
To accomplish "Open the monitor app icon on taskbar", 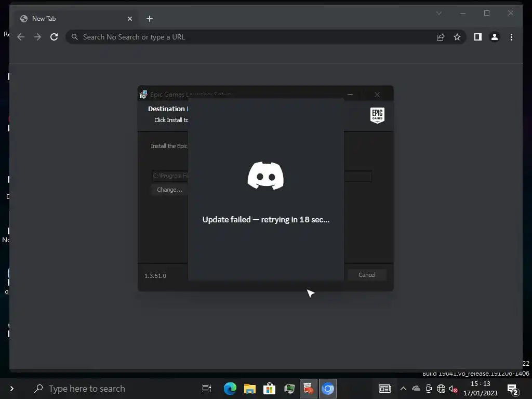I will (289, 389).
